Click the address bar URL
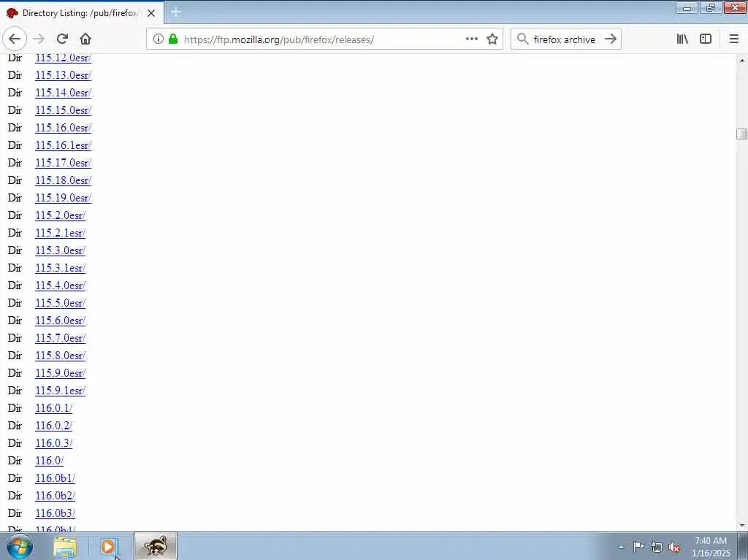The height and width of the screenshot is (560, 748). click(x=278, y=39)
